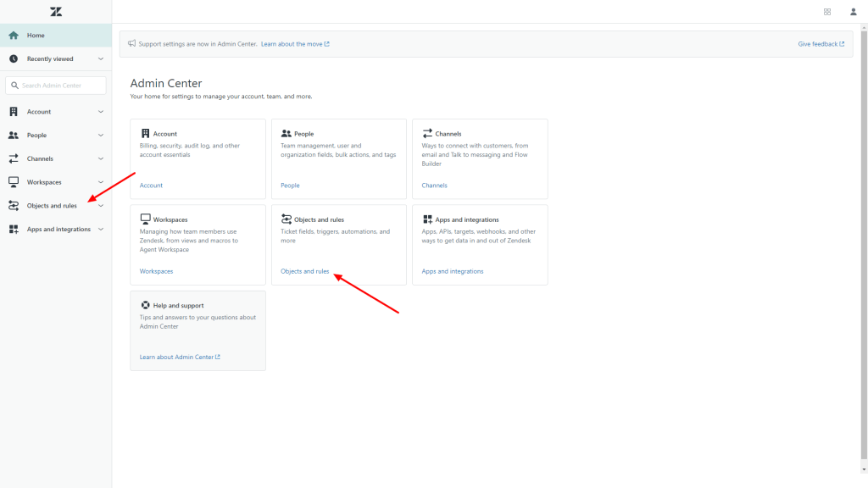Click the Zendesk logo at top
Screen dimensions: 868x488
click(56, 12)
